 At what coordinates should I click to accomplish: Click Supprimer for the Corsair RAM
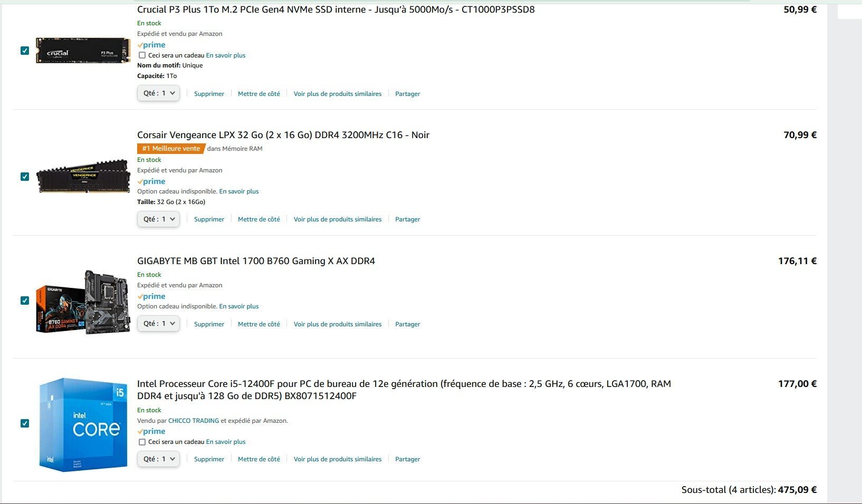209,219
